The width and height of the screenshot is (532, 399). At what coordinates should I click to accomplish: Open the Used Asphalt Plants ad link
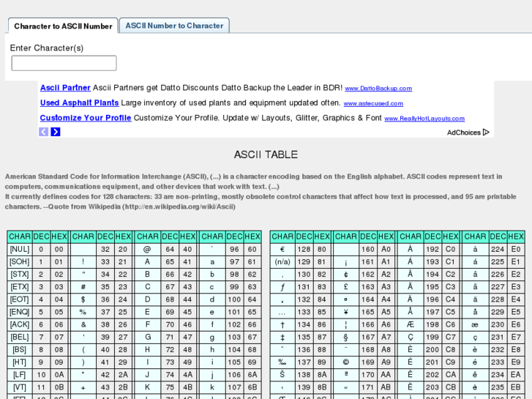79,102
